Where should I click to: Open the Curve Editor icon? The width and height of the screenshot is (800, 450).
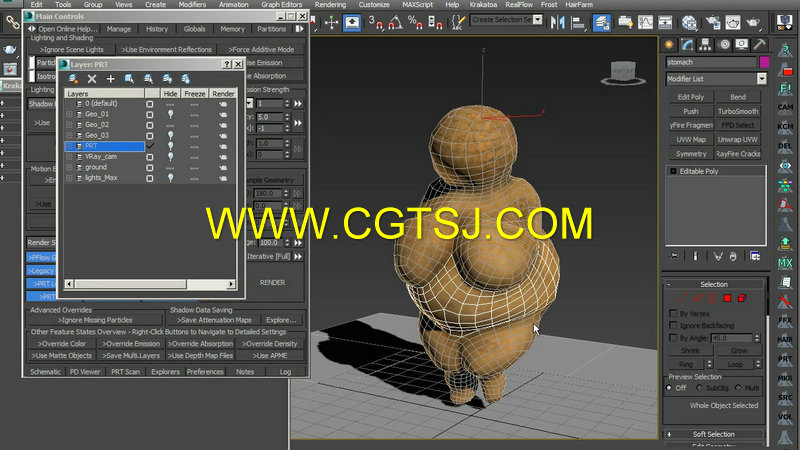tap(645, 22)
